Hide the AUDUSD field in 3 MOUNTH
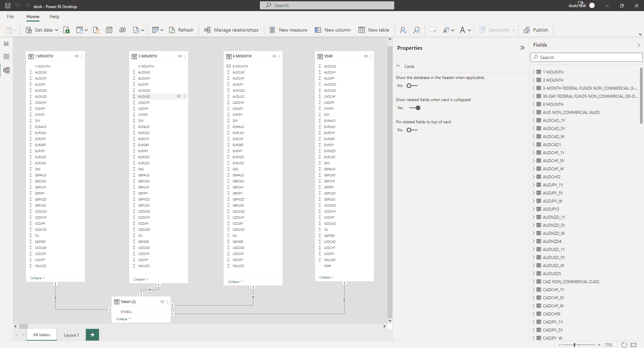 tap(179, 96)
